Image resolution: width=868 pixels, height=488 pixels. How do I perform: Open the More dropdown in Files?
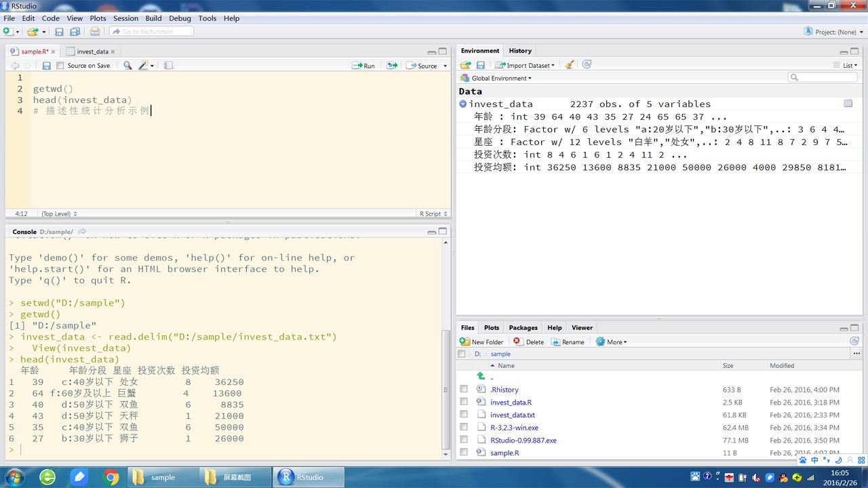point(611,342)
